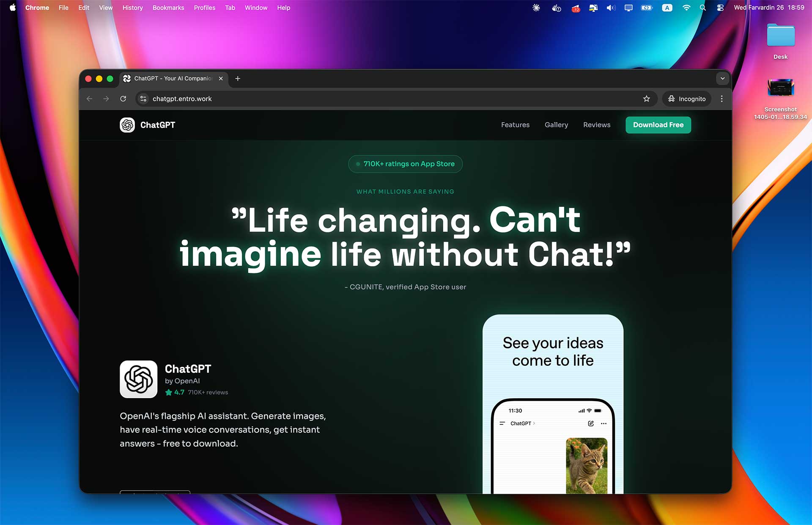
Task: Open Spotlight search in the macOS menu bar
Action: 703,8
